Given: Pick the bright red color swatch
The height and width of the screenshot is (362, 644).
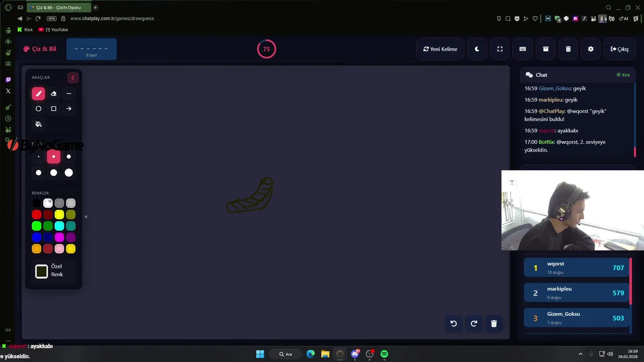Looking at the screenshot, I should click(x=37, y=215).
